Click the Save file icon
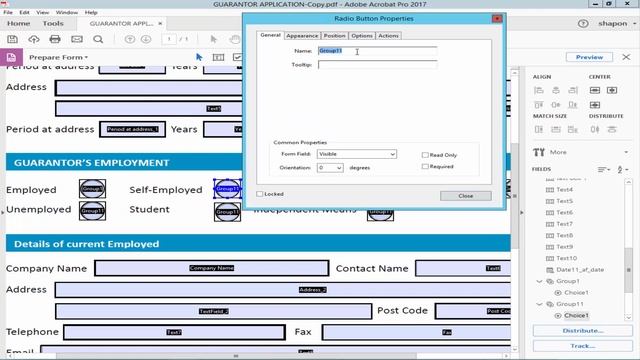Viewport: 640px width, 360px height. (x=12, y=39)
